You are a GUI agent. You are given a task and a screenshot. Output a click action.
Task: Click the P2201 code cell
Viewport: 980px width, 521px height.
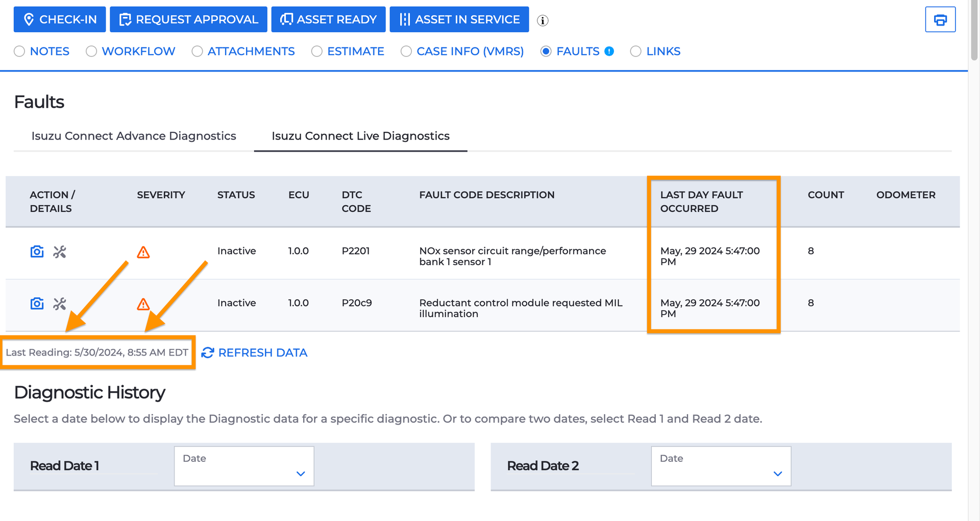pyautogui.click(x=355, y=251)
